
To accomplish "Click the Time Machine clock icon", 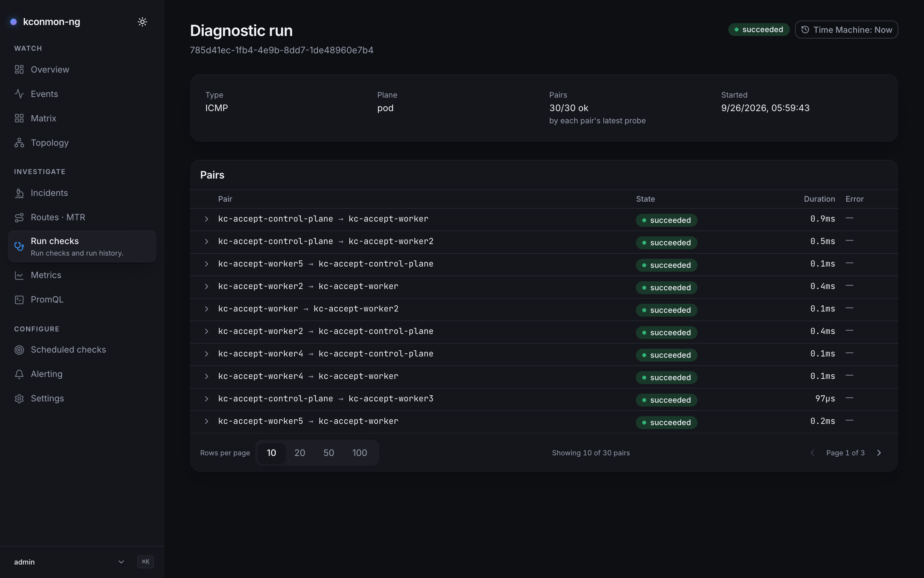I will (805, 30).
